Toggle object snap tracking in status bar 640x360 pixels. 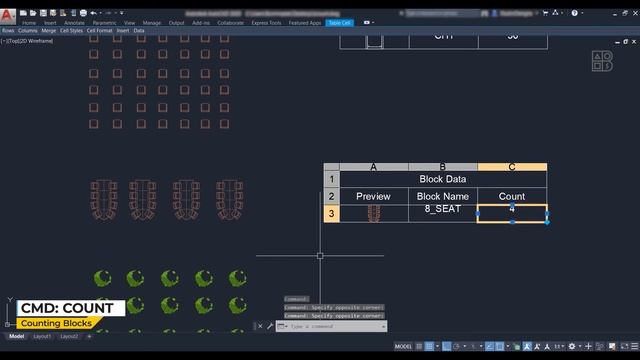click(489, 346)
